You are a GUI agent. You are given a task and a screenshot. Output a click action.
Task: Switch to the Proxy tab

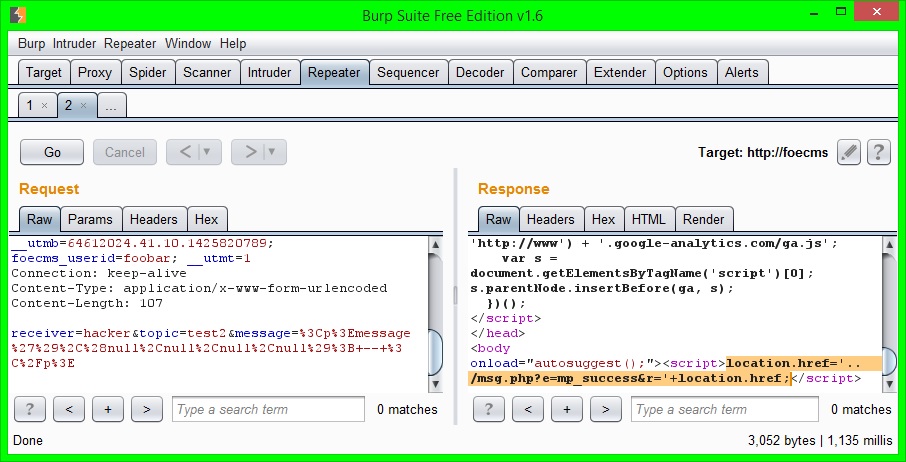pyautogui.click(x=95, y=72)
